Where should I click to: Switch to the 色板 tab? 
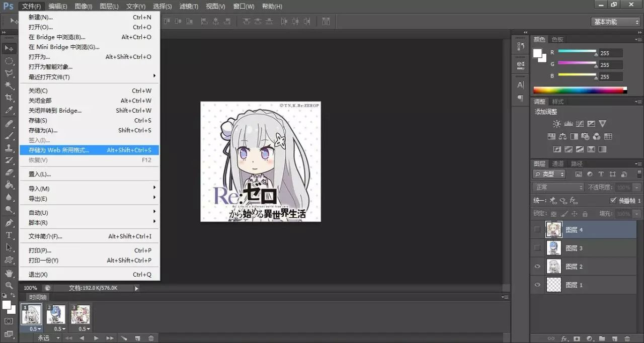click(x=557, y=39)
